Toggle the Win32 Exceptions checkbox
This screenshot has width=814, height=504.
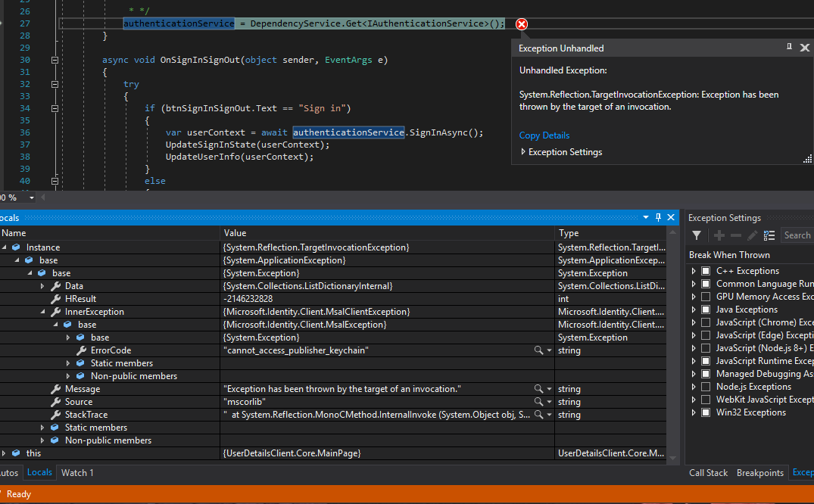[706, 412]
